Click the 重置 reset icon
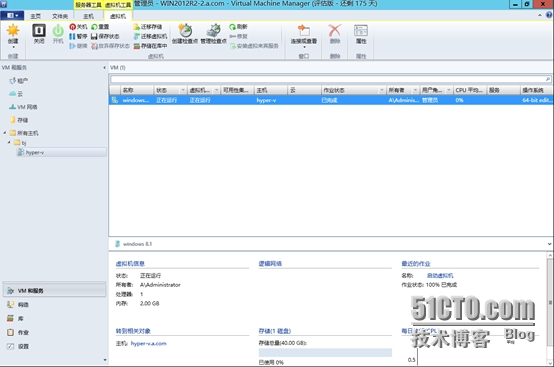 click(x=94, y=27)
